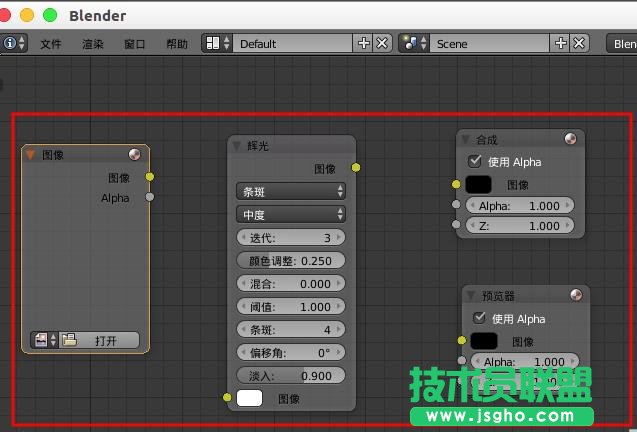Collapse the 预览器 node
637x432 pixels.
(471, 295)
